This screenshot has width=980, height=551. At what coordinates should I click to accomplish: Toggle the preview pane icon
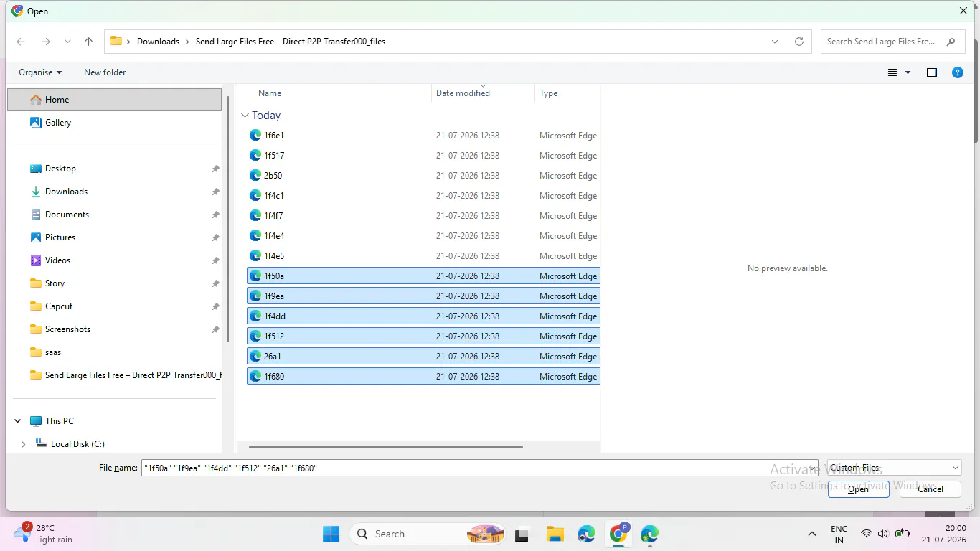[932, 72]
